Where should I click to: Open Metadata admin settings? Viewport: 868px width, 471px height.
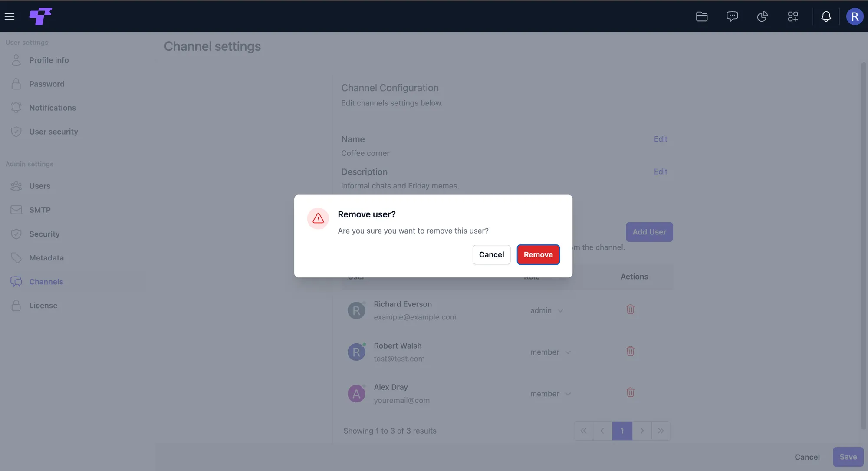[x=37, y=258]
